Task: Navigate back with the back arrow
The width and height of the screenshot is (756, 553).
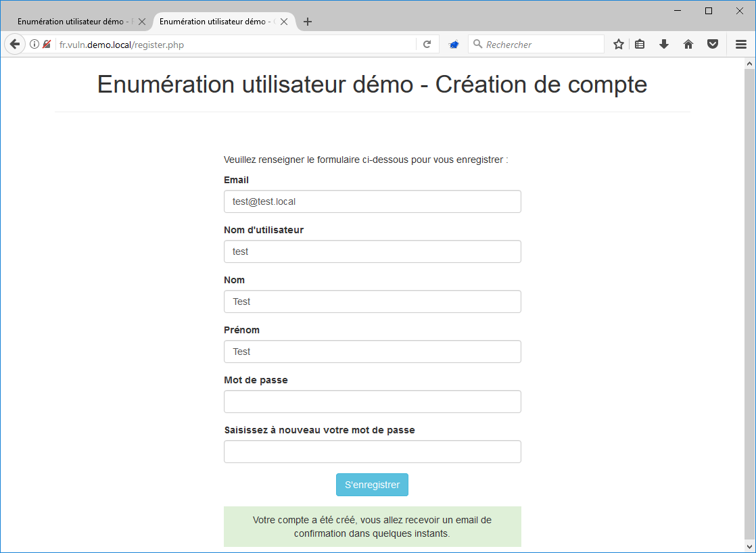Action: tap(14, 43)
